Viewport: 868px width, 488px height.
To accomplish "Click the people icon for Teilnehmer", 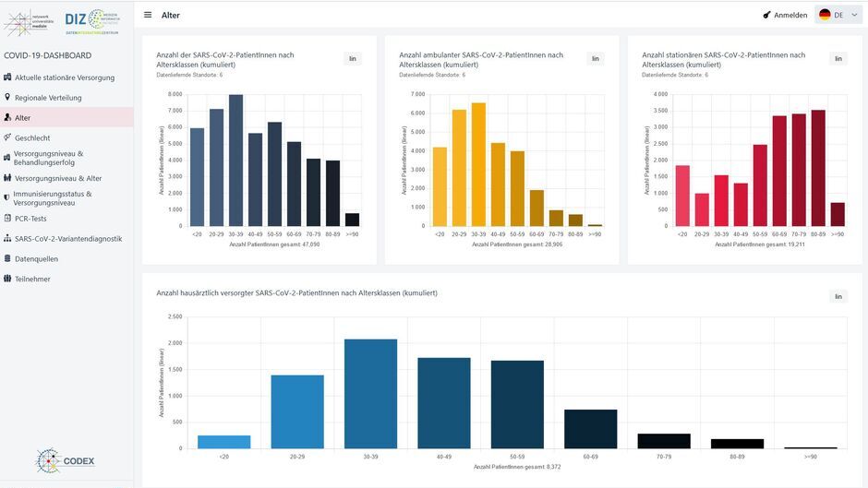I will click(x=7, y=279).
